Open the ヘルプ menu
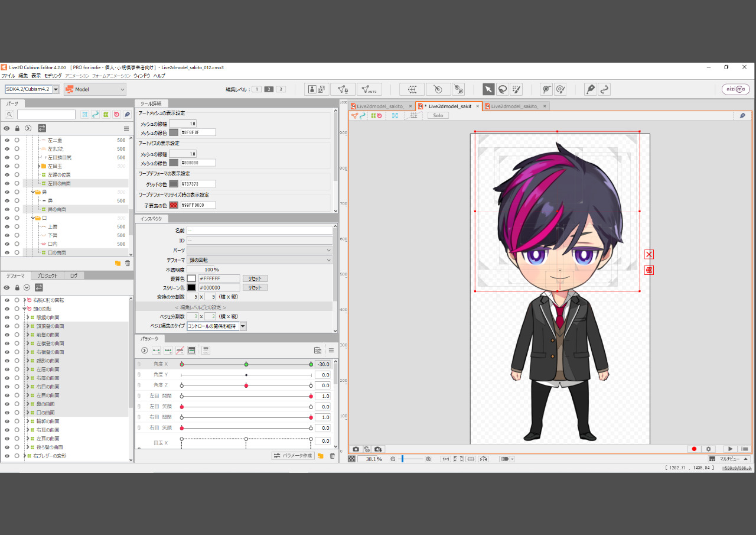The image size is (756, 535). coord(159,76)
